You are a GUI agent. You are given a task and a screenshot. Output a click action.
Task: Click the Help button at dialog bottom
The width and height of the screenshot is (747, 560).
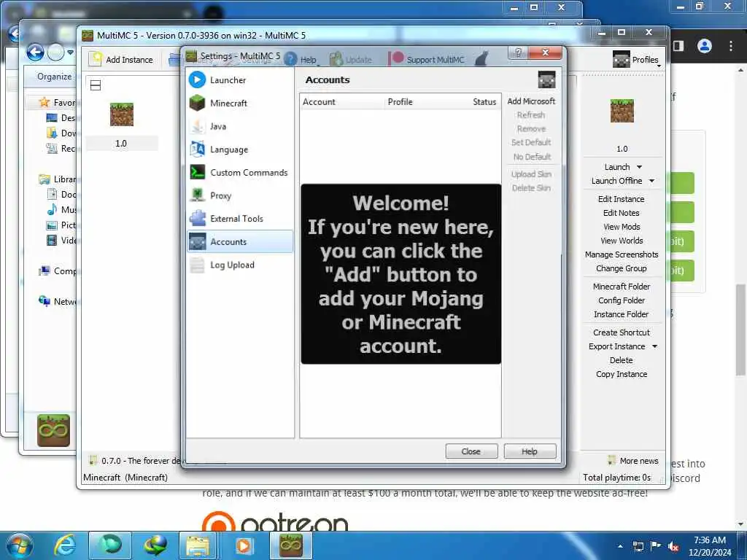click(x=530, y=451)
